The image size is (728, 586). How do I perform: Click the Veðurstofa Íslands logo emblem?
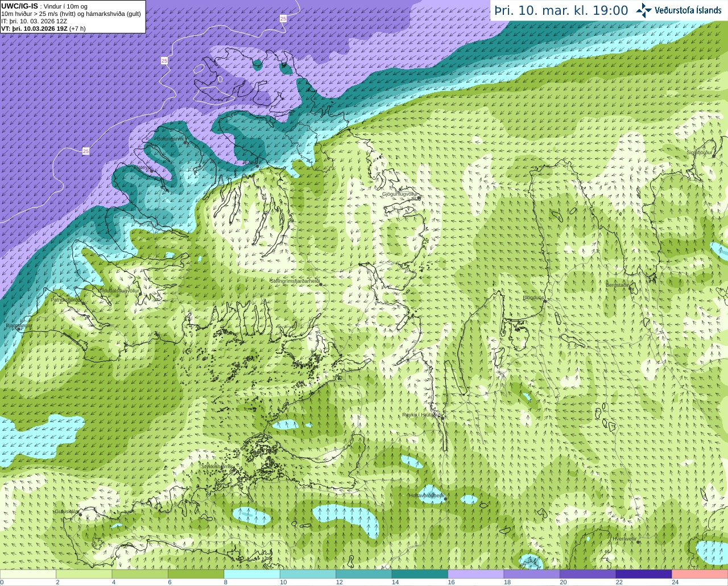pos(644,10)
